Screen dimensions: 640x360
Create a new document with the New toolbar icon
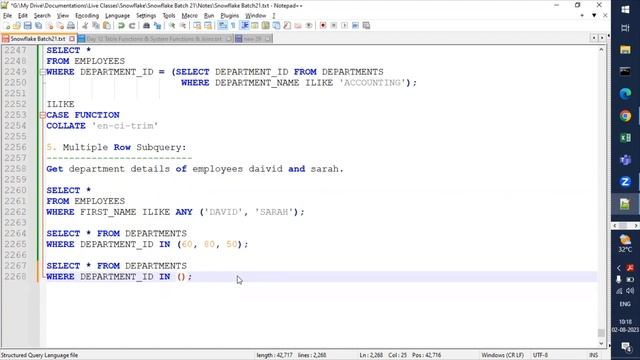coord(7,26)
